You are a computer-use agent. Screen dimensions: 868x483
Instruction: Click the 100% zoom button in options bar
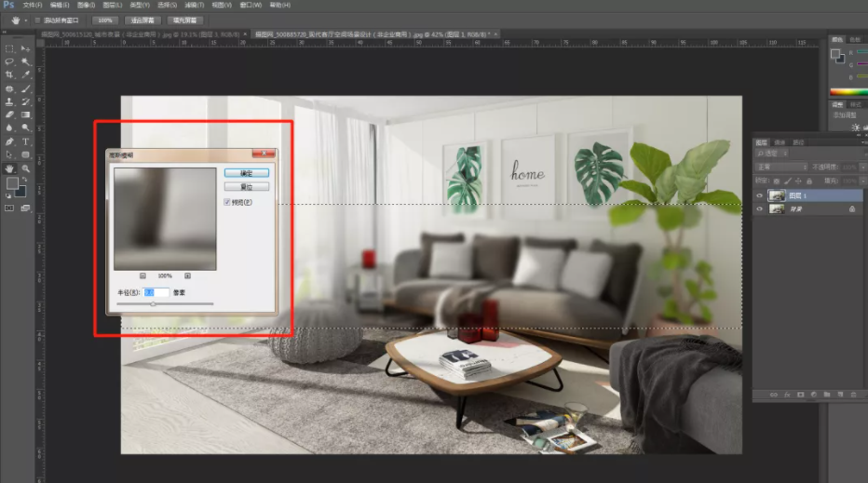(x=105, y=20)
